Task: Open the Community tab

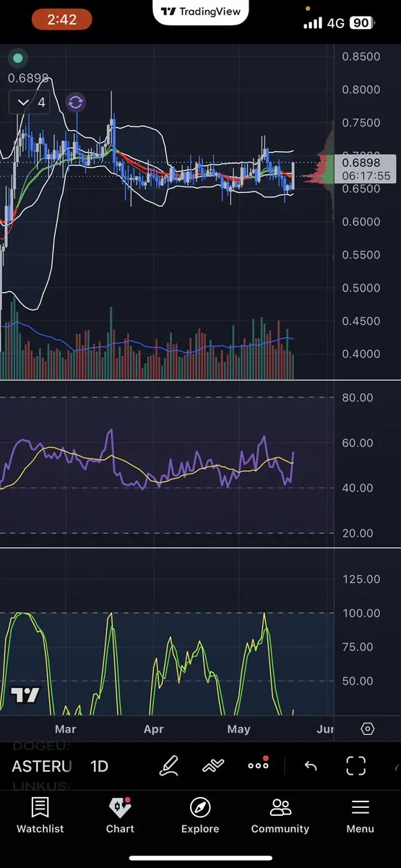Action: (280, 815)
